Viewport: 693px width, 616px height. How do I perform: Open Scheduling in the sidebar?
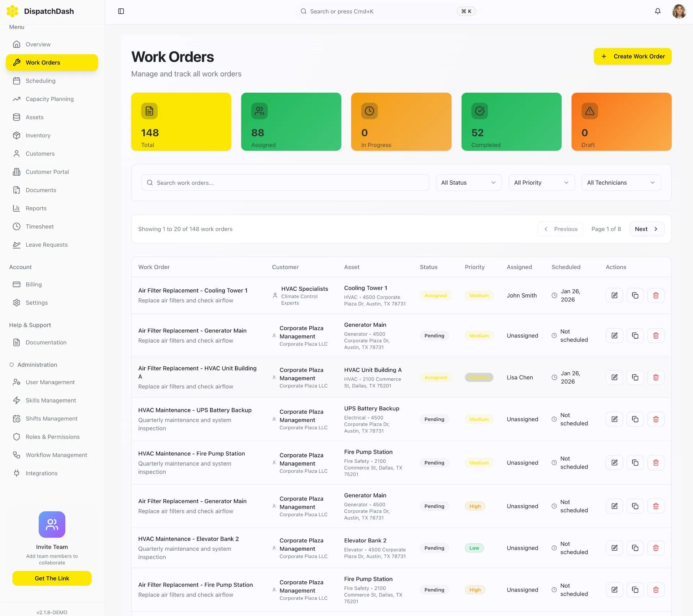click(52, 81)
